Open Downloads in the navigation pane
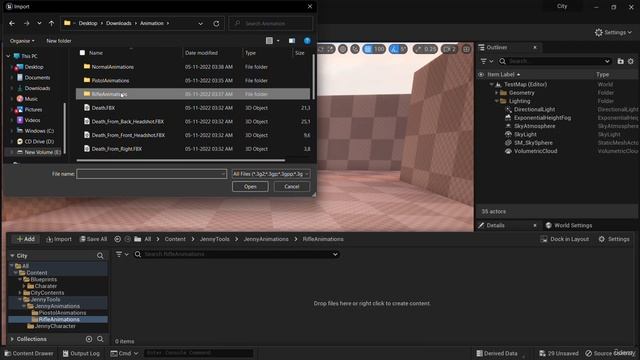The width and height of the screenshot is (640, 360). click(x=37, y=88)
